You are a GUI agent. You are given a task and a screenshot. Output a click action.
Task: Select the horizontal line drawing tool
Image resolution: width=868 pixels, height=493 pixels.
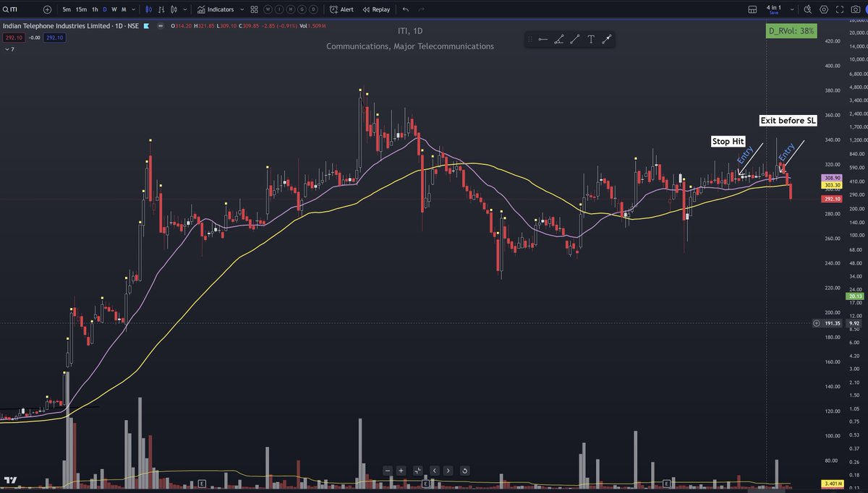pos(542,40)
